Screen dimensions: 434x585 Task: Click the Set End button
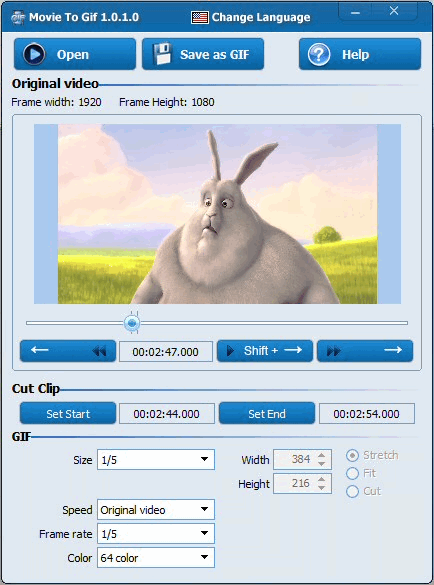pyautogui.click(x=267, y=413)
